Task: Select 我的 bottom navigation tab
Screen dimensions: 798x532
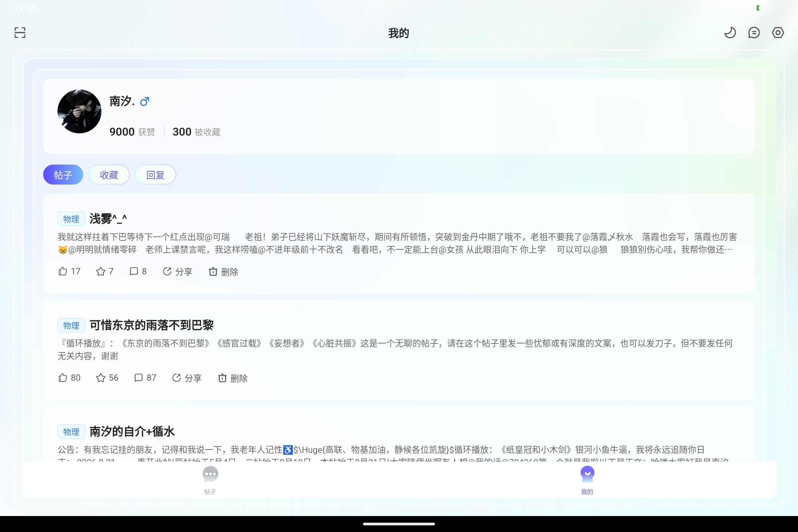Action: 587,480
